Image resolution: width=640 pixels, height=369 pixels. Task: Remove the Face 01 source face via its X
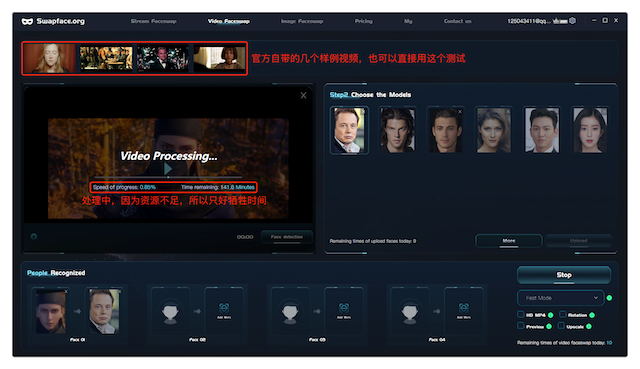click(66, 291)
